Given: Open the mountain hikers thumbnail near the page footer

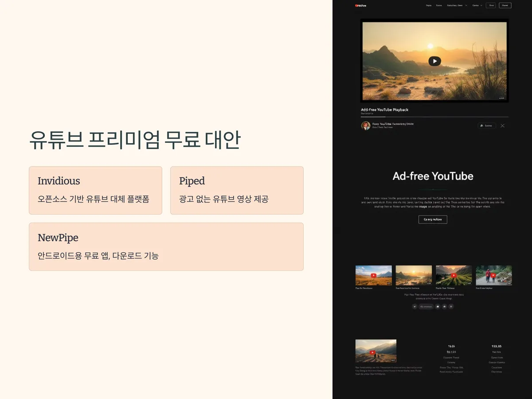Looking at the screenshot, I should pos(376,351).
